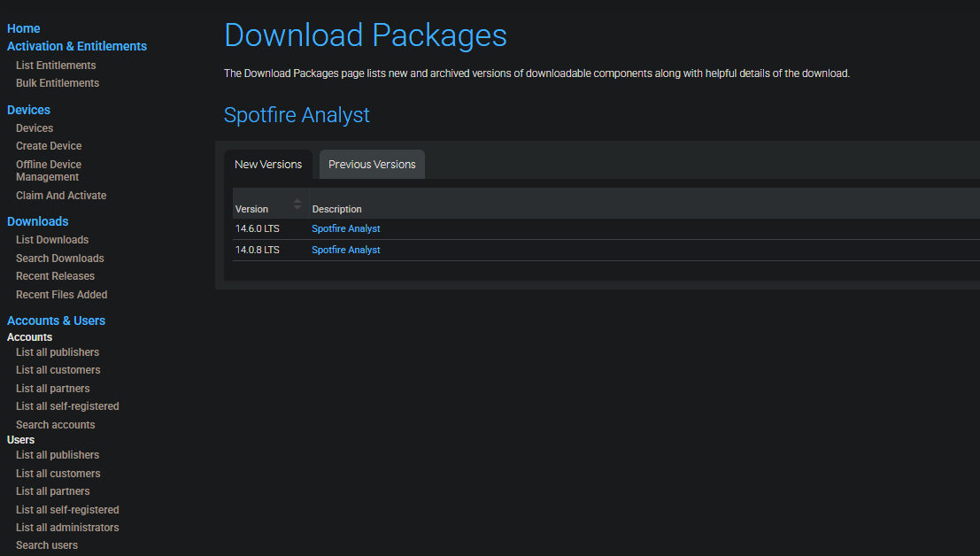Select Create Device in the sidebar
Image resolution: width=980 pixels, height=556 pixels.
pyautogui.click(x=49, y=146)
